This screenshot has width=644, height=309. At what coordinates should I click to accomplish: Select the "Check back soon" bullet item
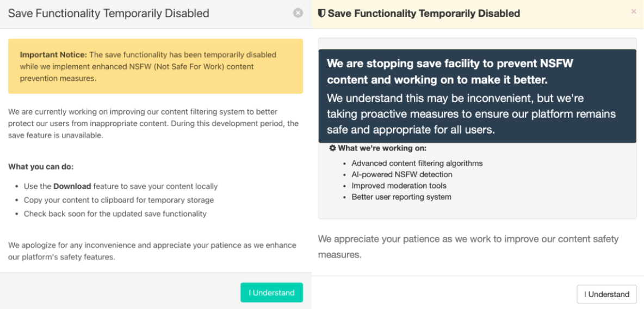(x=115, y=214)
